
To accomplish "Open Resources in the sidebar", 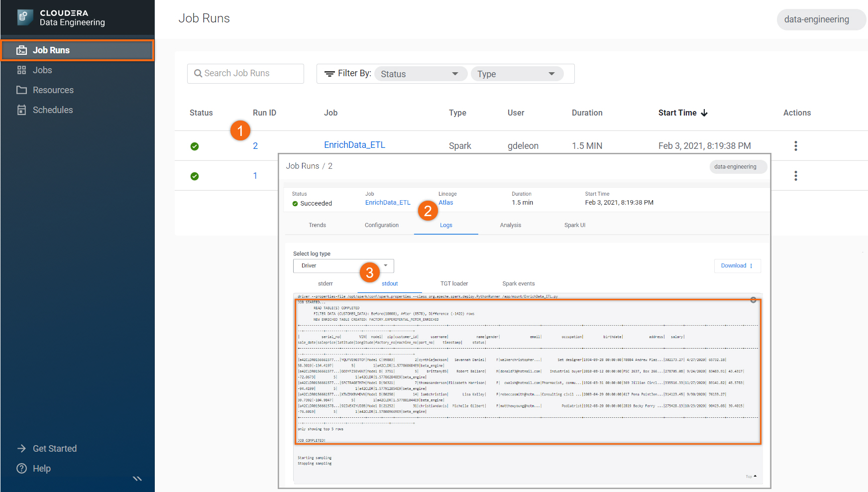I will pyautogui.click(x=53, y=90).
